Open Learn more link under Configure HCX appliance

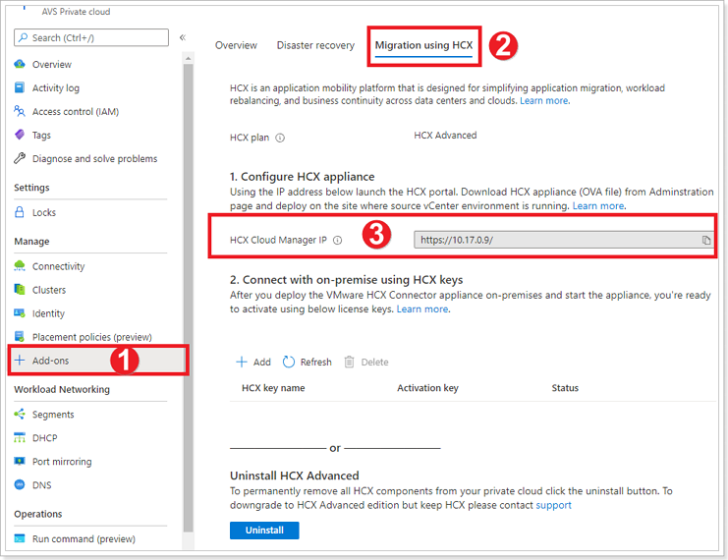tap(598, 205)
